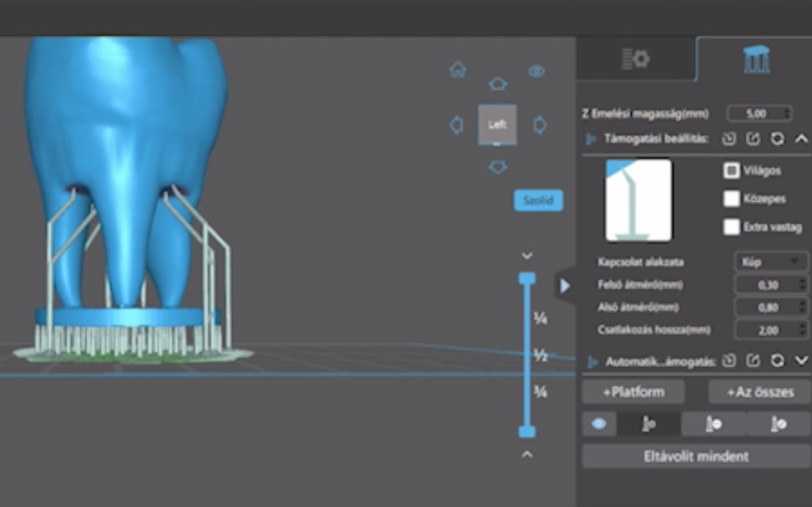Select the Világos support type
The image size is (812, 507).
tap(732, 171)
